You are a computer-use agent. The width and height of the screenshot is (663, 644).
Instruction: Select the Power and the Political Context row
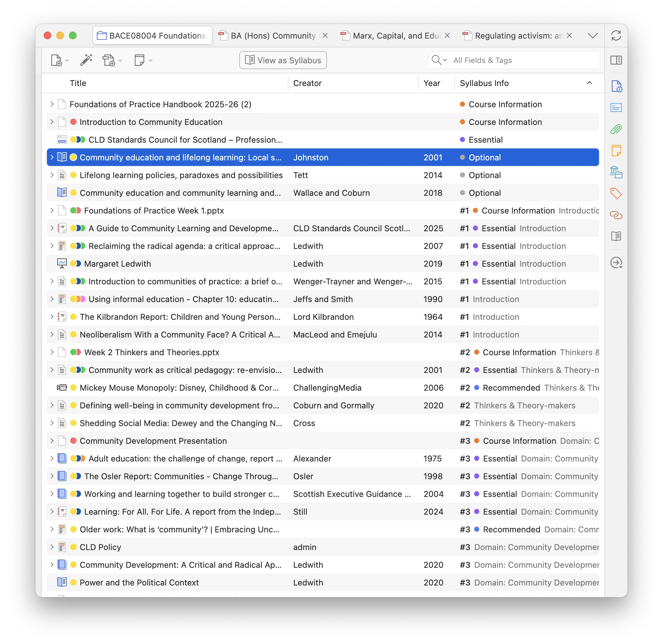323,582
